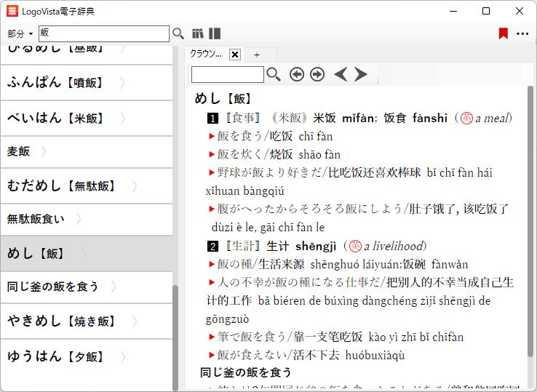
Task: Go back with circled left arrow
Action: (x=297, y=74)
